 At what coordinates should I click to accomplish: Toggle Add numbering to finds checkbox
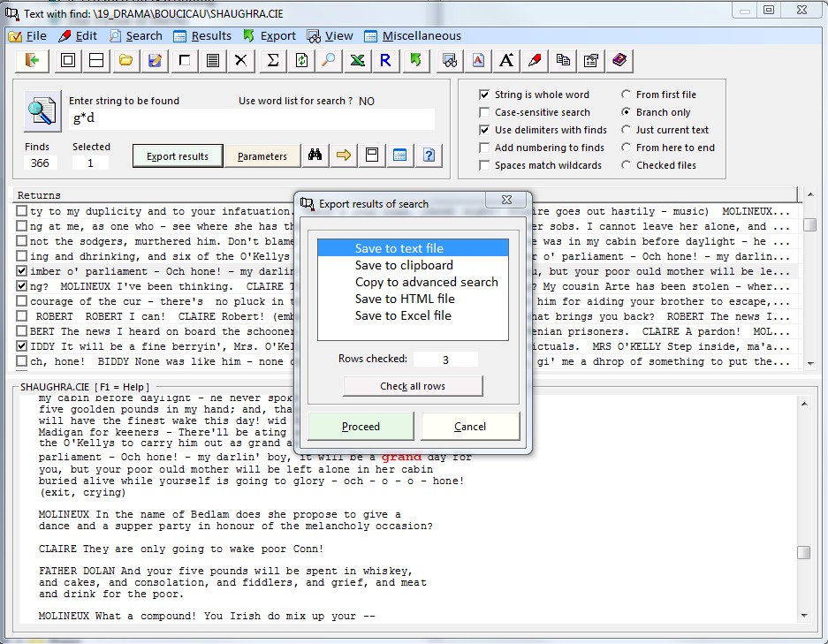point(484,148)
